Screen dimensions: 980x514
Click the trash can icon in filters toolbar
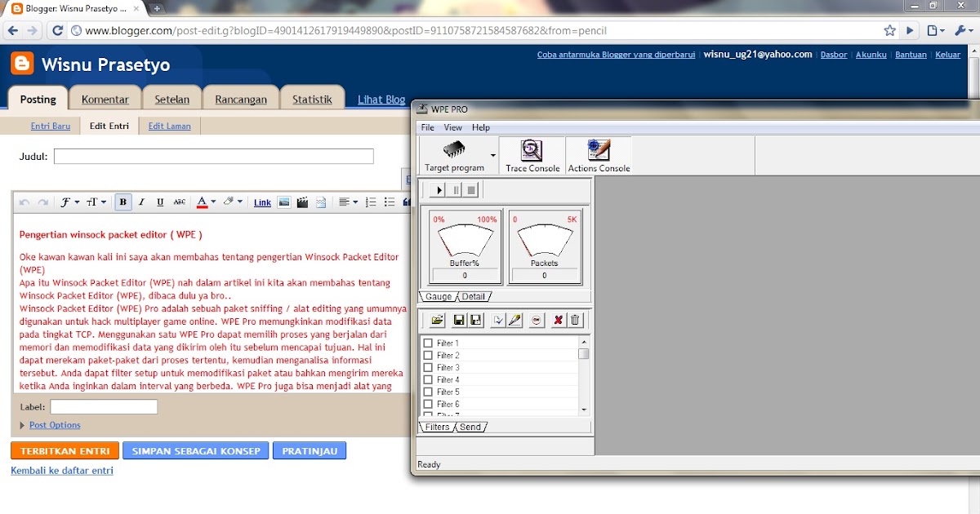tap(575, 321)
